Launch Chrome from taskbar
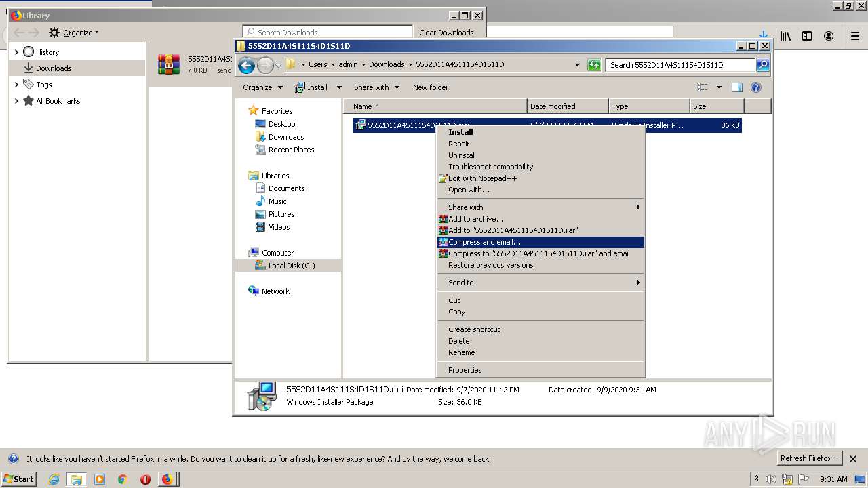Viewport: 868px width, 488px height. click(x=123, y=479)
